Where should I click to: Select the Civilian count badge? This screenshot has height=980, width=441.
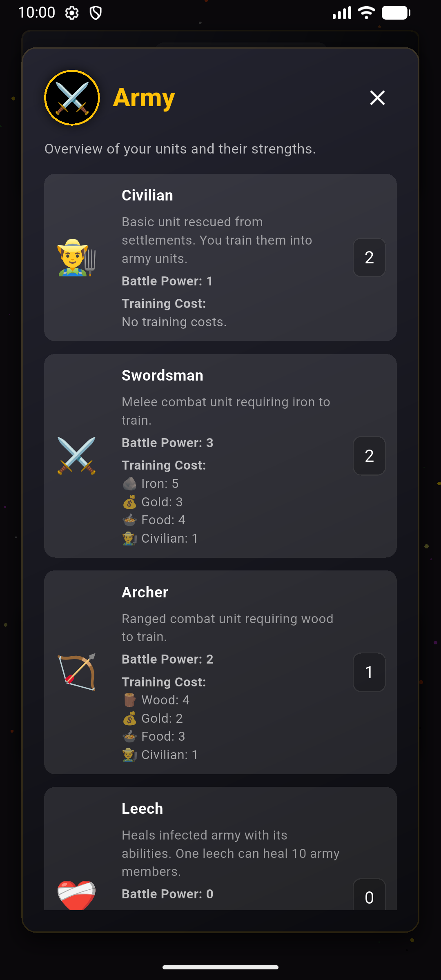coord(369,258)
